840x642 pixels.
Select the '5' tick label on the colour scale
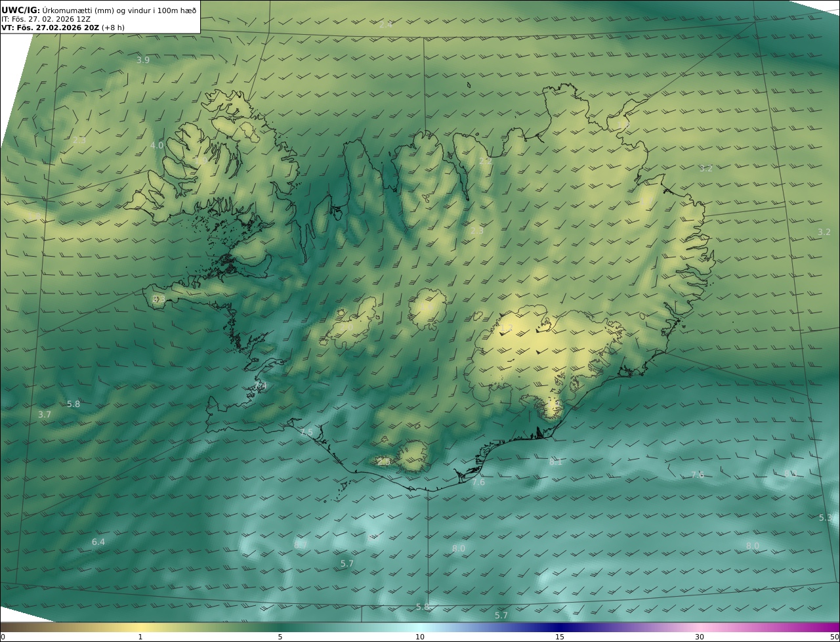280,637
